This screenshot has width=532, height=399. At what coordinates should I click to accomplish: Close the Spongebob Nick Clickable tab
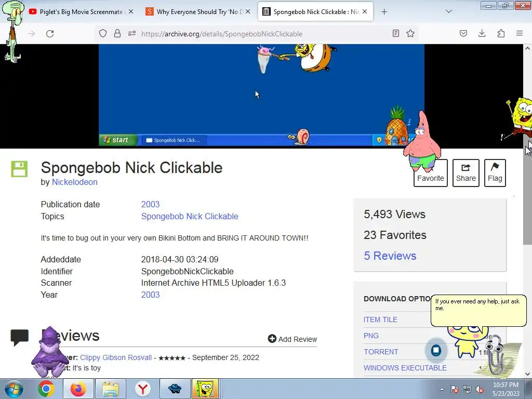click(365, 11)
